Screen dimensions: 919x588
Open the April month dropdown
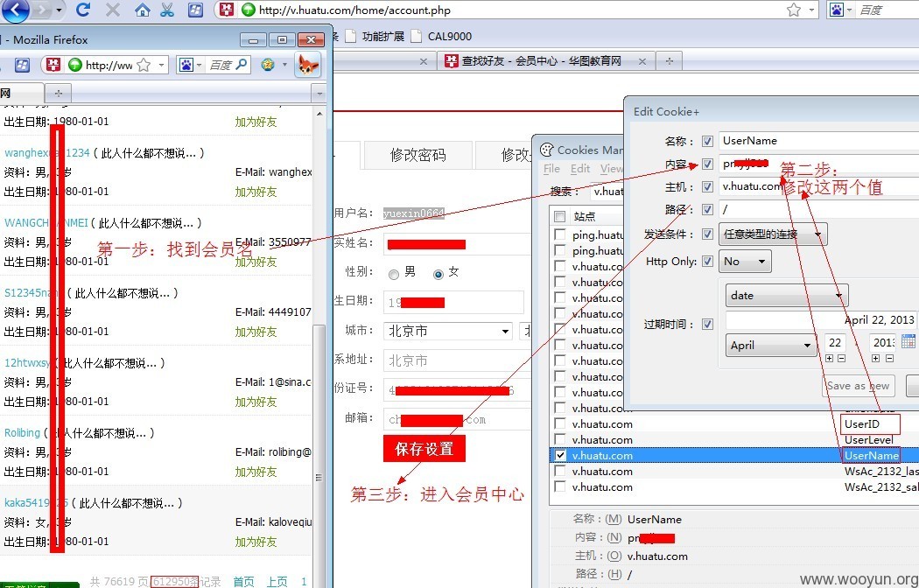(771, 345)
